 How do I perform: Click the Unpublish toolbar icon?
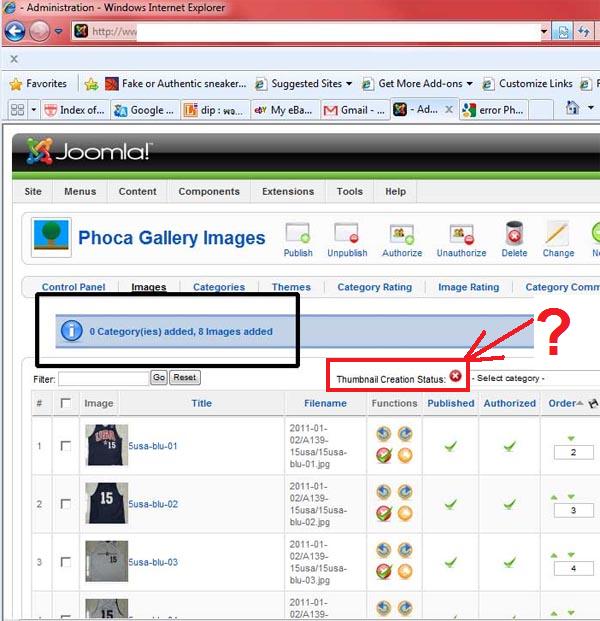coord(347,234)
